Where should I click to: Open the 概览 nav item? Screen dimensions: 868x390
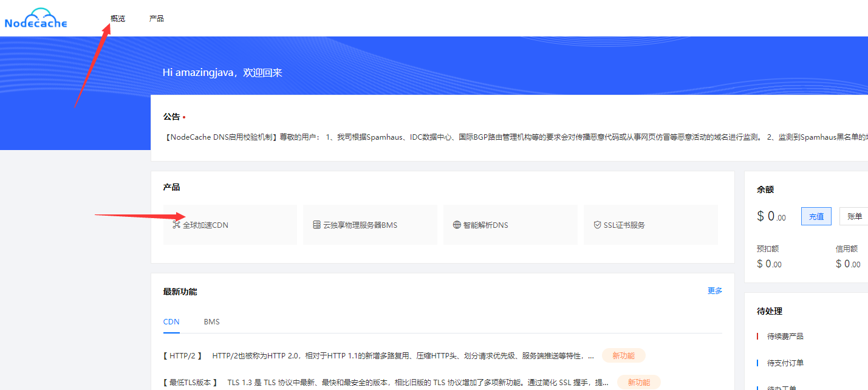118,18
